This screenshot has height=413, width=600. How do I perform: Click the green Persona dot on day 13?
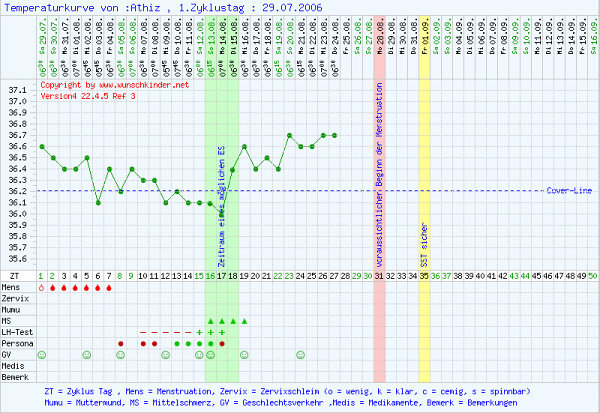(177, 343)
